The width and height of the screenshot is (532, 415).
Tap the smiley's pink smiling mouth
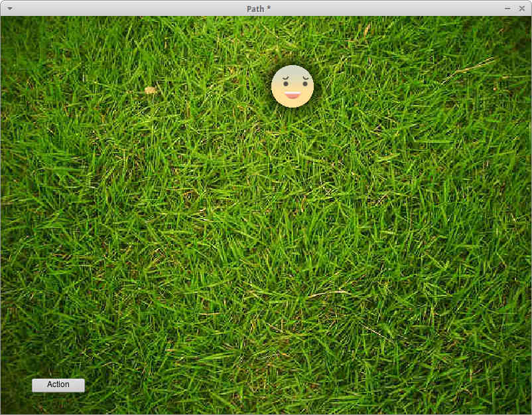[x=293, y=96]
